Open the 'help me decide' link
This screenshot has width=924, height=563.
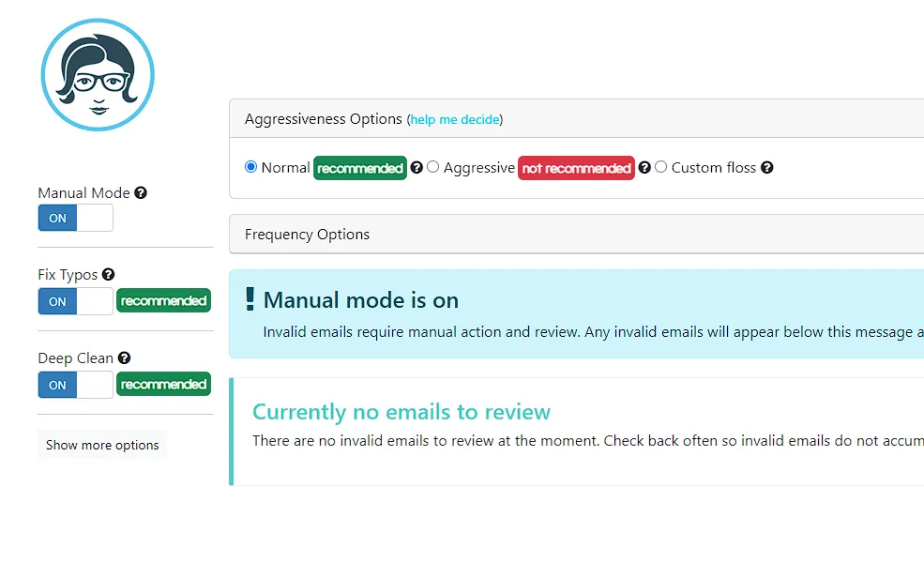pyautogui.click(x=455, y=120)
